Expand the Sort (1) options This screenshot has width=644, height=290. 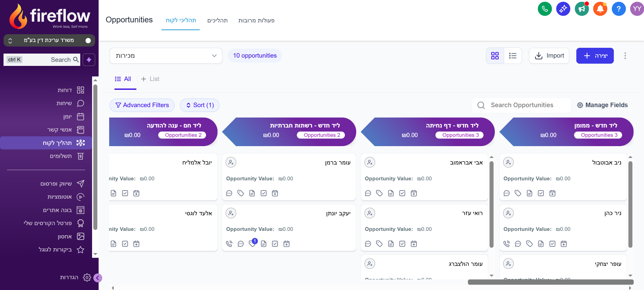pos(199,105)
